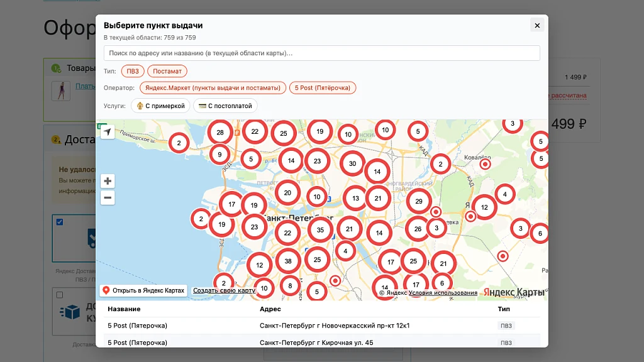Click the map geolocation arrow icon

pyautogui.click(x=108, y=132)
